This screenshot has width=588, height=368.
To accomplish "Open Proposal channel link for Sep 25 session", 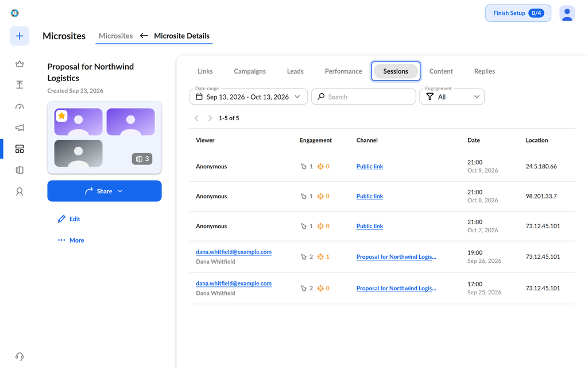I will 396,289.
